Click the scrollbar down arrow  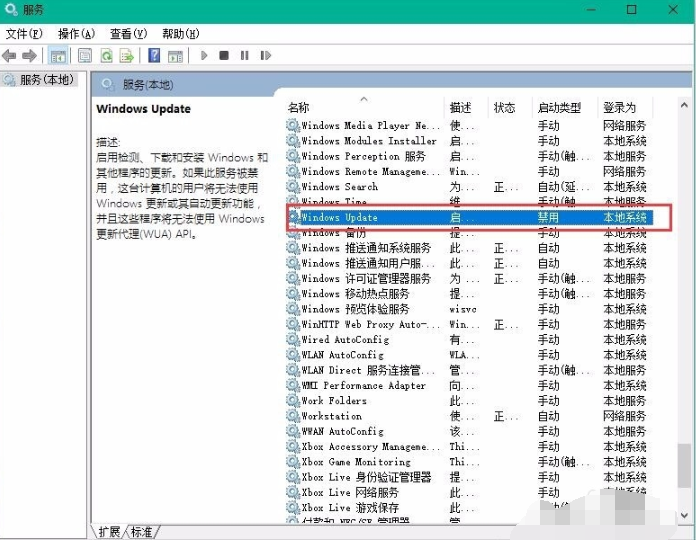(x=684, y=515)
